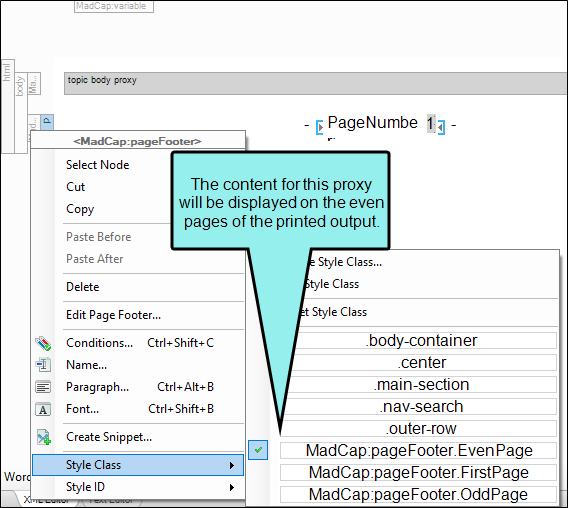Click the Create Snippet icon
This screenshot has width=568, height=508.
pos(43,437)
